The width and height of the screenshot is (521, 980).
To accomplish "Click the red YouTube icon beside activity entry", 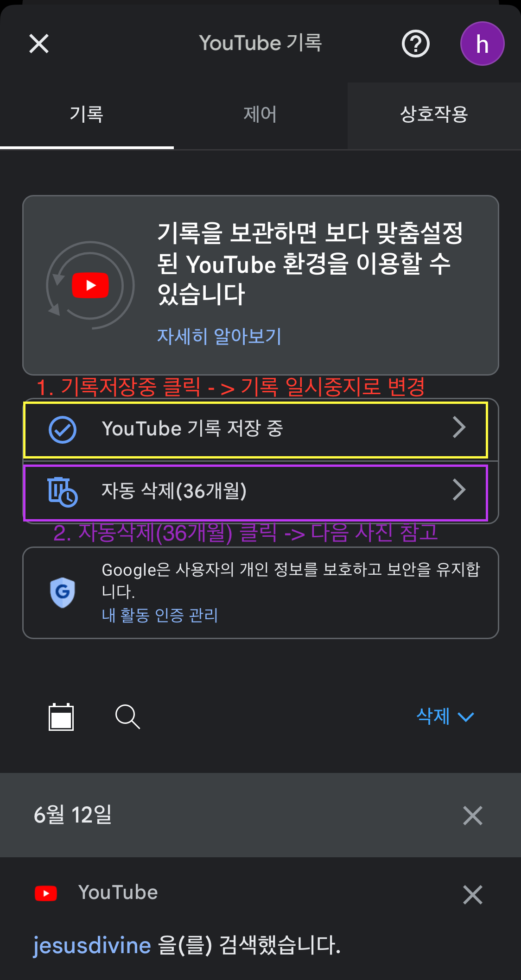I will coord(46,893).
